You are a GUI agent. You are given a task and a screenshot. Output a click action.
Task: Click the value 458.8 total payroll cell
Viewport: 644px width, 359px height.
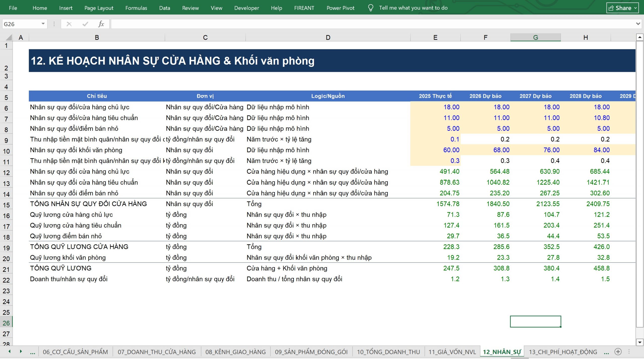pyautogui.click(x=586, y=268)
